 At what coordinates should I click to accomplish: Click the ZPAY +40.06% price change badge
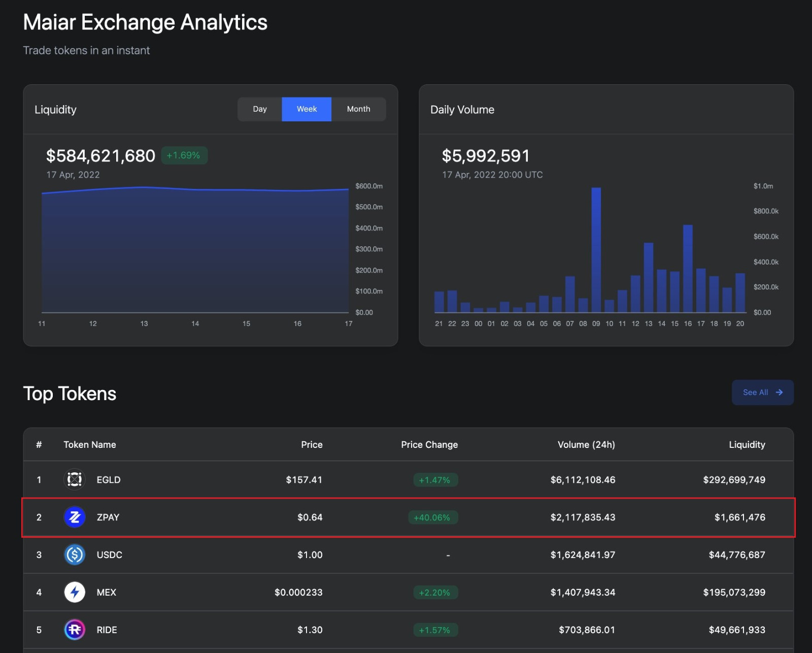[432, 517]
